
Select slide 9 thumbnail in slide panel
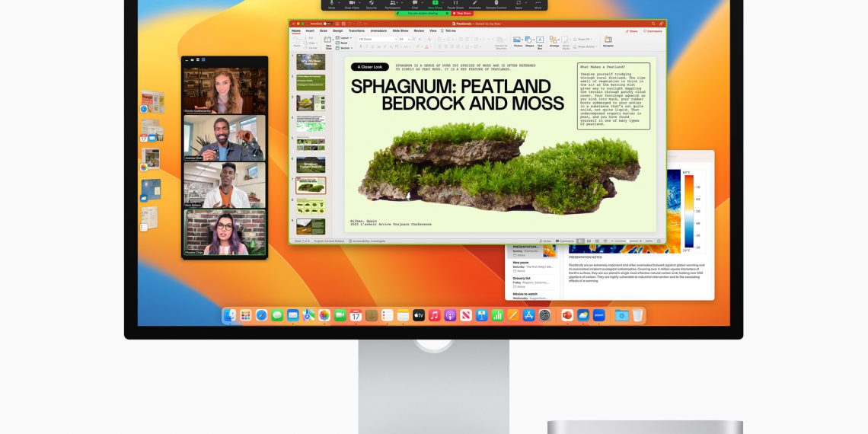(311, 226)
